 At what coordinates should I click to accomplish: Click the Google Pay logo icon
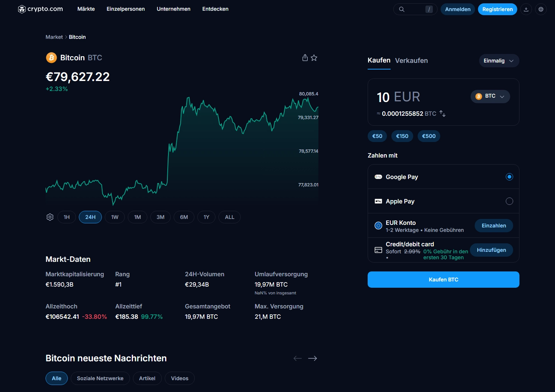click(378, 177)
